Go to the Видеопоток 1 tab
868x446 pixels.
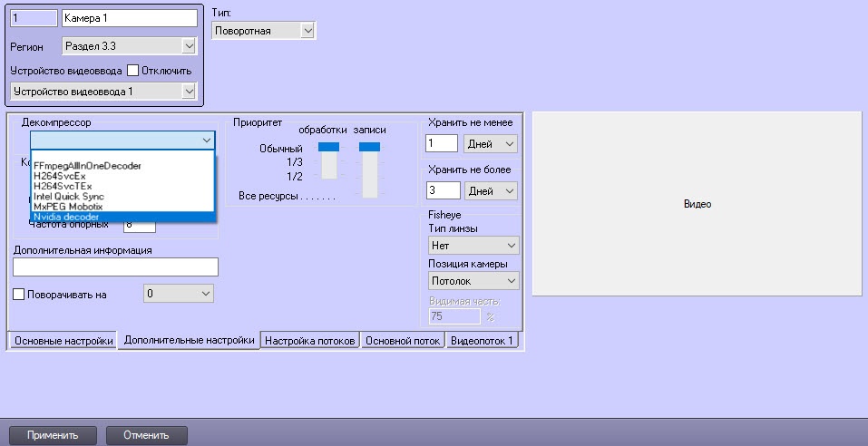(483, 341)
